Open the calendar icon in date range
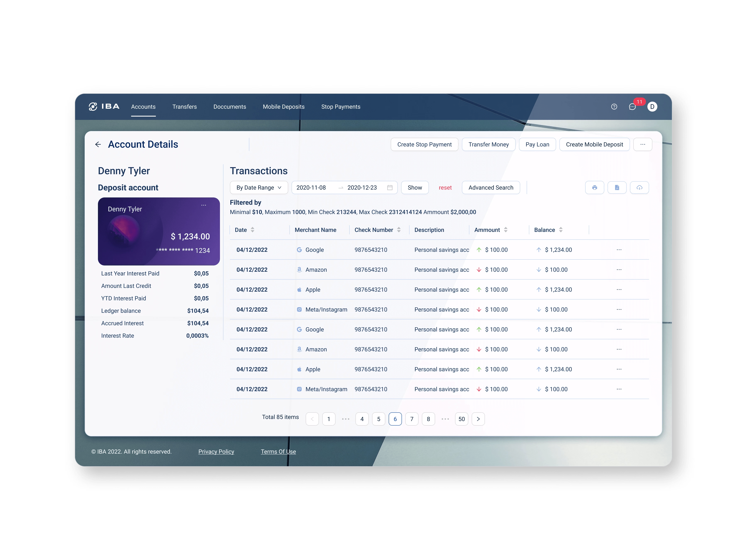Viewport: 747px width, 560px height. coord(390,188)
